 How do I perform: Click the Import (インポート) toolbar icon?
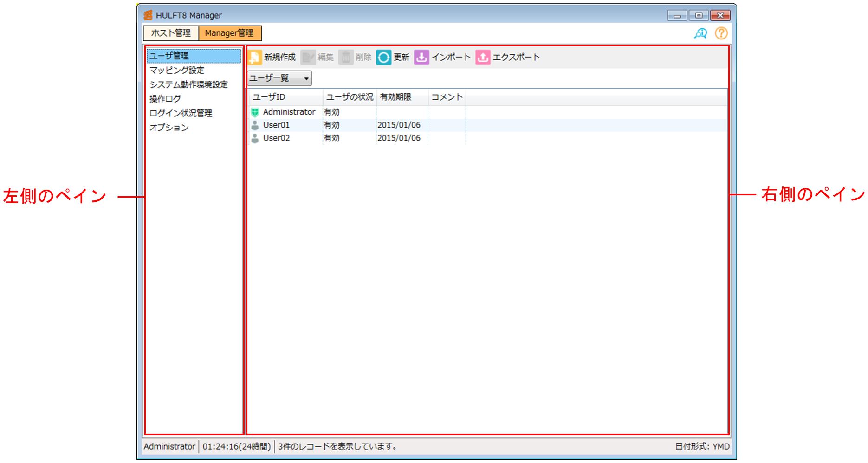pyautogui.click(x=421, y=58)
